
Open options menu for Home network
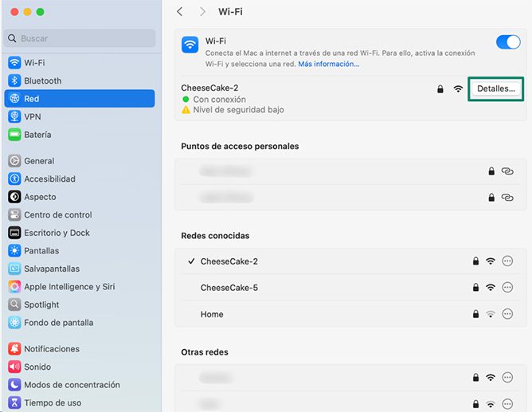point(507,314)
